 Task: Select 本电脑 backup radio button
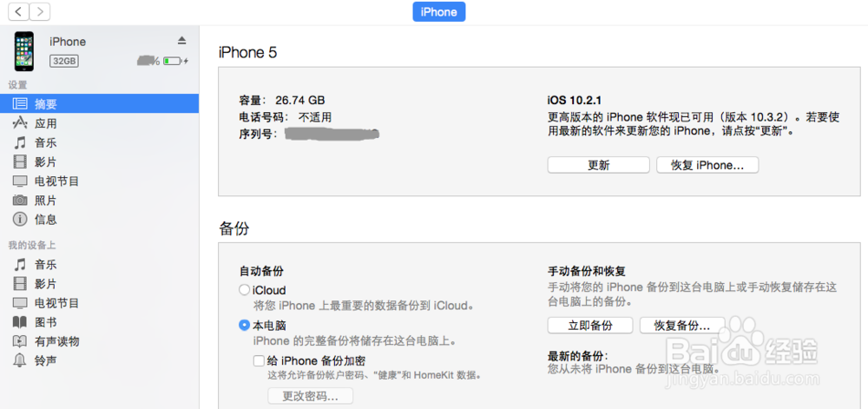[244, 326]
